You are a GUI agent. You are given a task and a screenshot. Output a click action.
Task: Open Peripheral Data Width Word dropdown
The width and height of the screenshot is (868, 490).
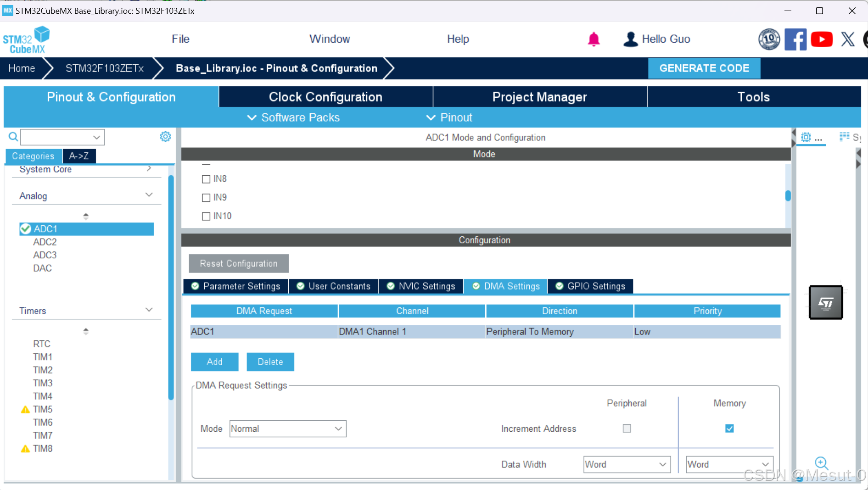(627, 464)
